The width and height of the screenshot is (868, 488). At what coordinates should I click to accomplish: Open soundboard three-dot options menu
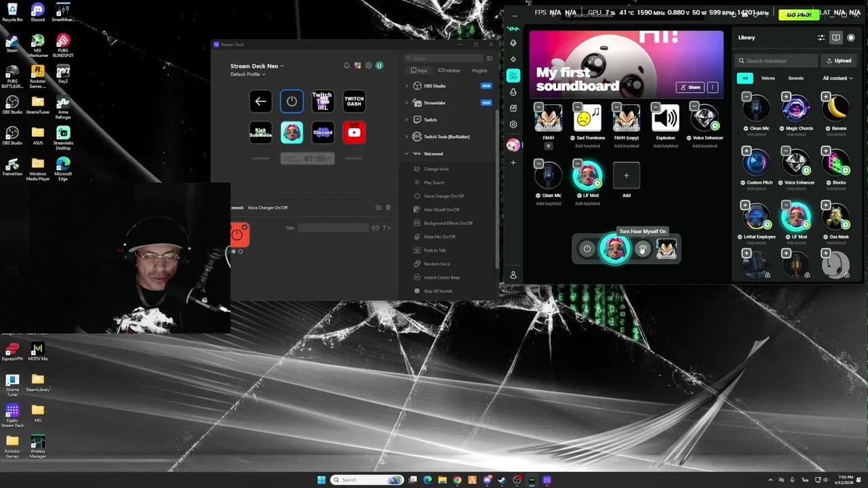click(x=712, y=87)
